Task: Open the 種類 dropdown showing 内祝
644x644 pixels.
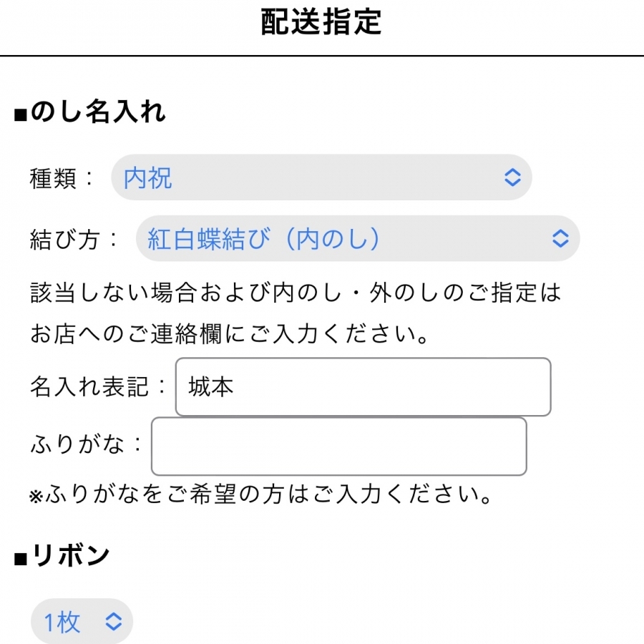Action: click(x=321, y=177)
